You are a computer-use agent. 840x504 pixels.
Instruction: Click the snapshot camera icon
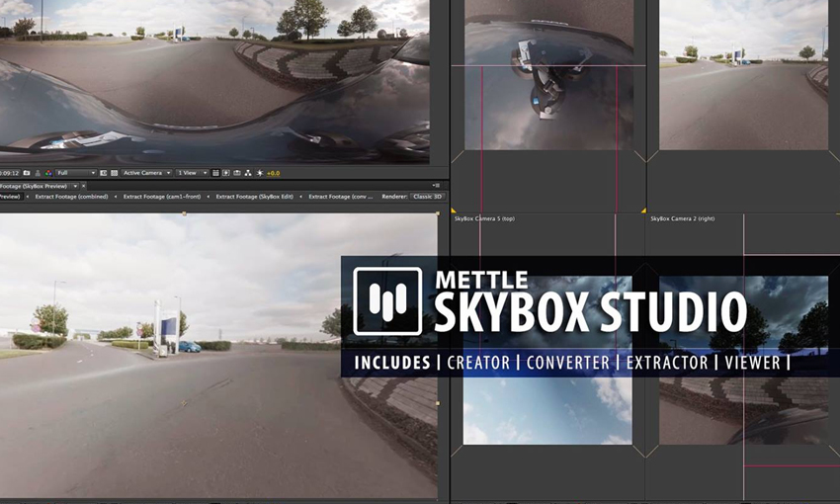(x=27, y=173)
